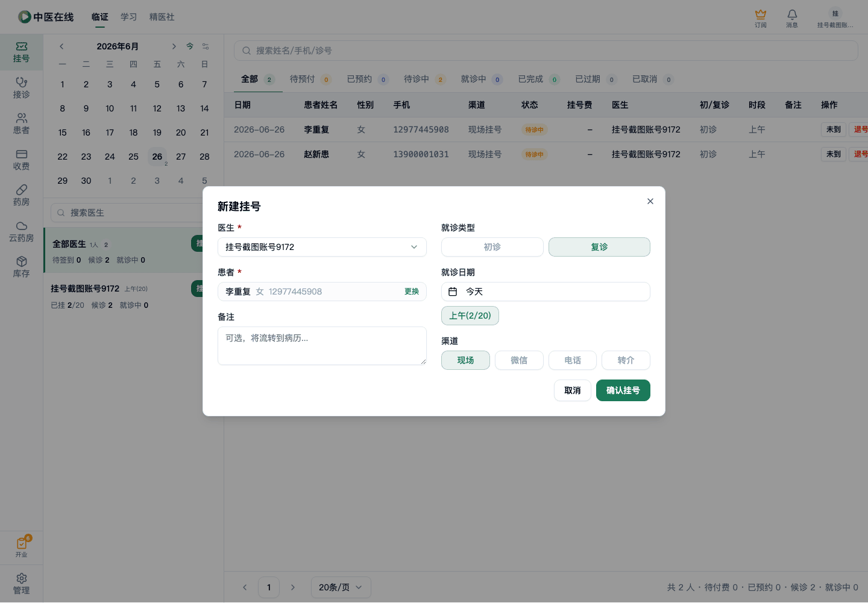This screenshot has height=603, width=868.
Task: Select calendar date 15
Action: pos(63,133)
